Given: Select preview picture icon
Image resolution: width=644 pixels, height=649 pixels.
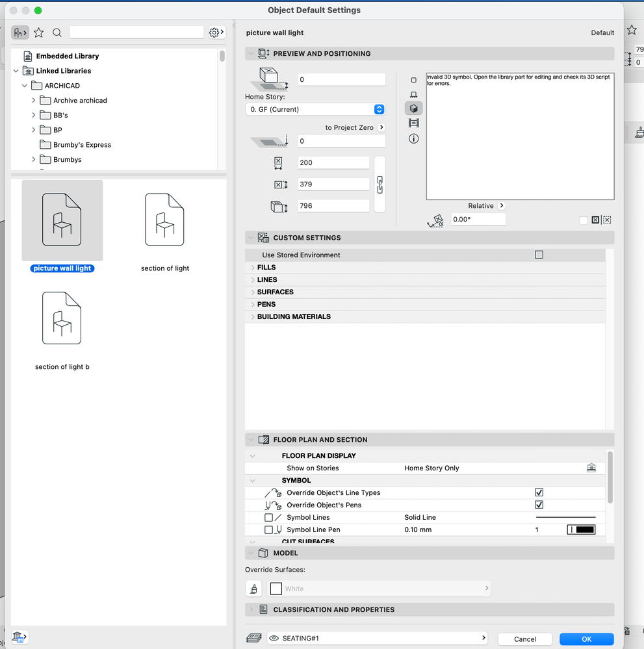Looking at the screenshot, I should point(413,123).
